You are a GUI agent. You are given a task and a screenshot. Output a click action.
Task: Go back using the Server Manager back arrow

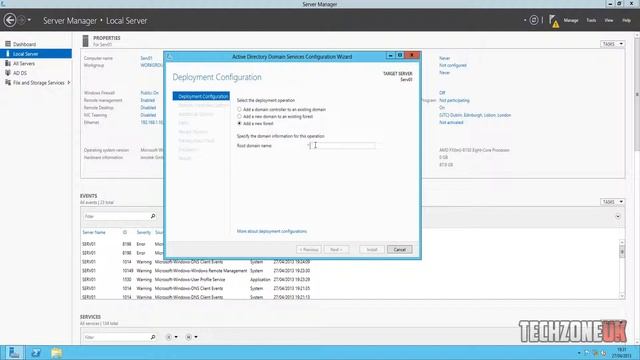tap(10, 20)
